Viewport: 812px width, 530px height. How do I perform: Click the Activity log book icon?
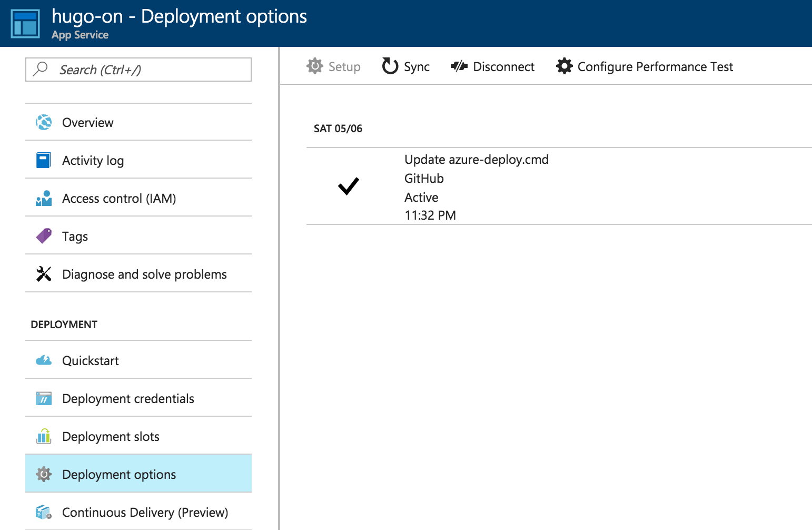tap(44, 160)
